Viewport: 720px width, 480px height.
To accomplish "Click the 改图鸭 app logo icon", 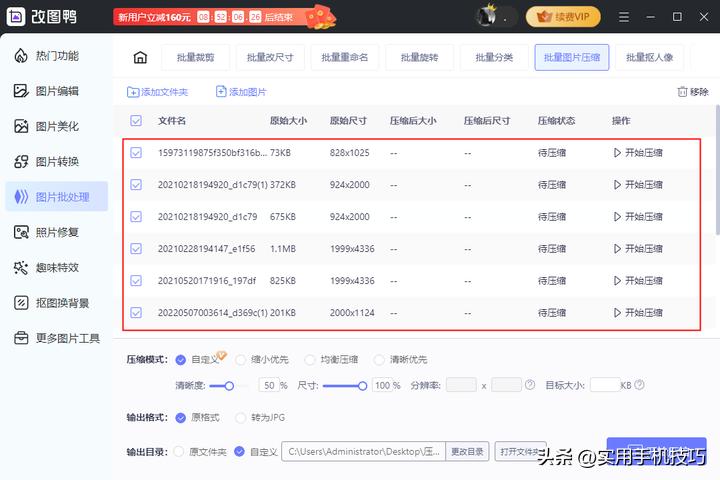I will coord(16,17).
